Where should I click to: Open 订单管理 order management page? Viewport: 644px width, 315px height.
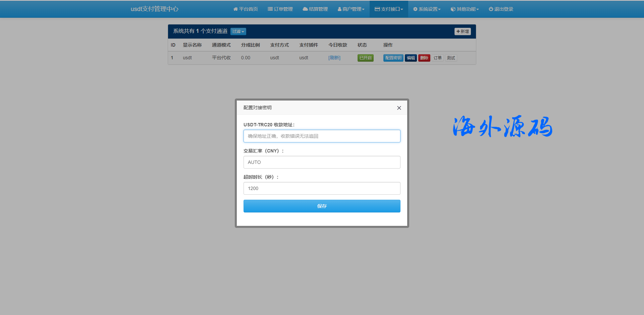pyautogui.click(x=280, y=9)
